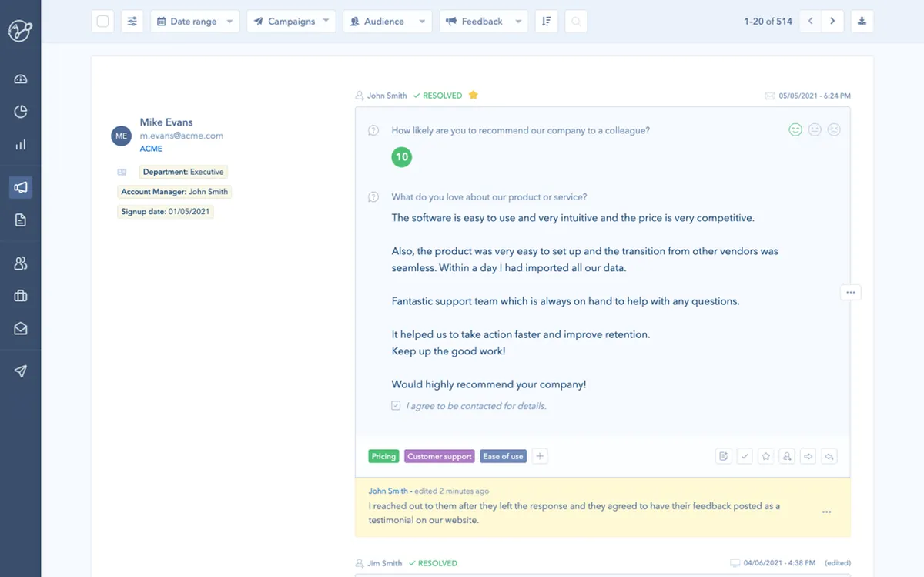Mark response resolved with checkmark icon
The image size is (924, 577).
click(745, 456)
